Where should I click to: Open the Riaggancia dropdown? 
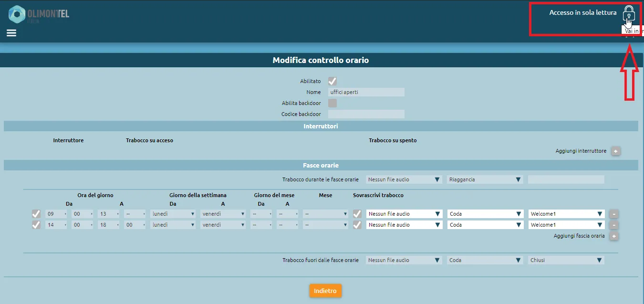pyautogui.click(x=485, y=180)
